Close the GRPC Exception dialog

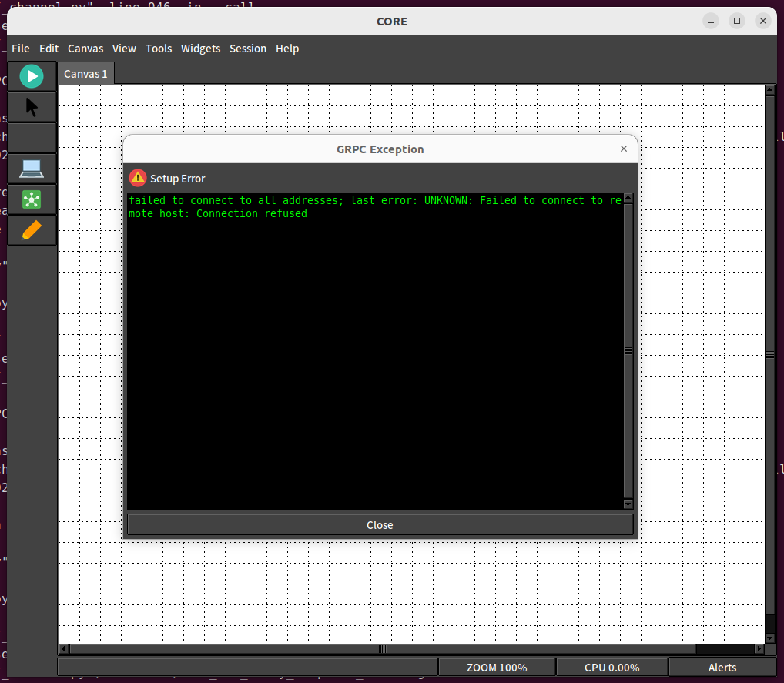coord(380,525)
